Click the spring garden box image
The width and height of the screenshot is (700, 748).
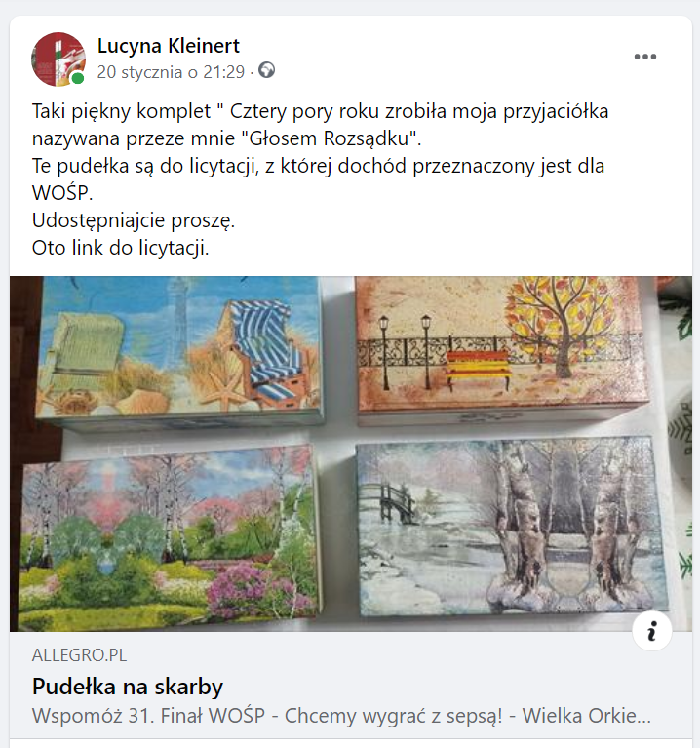point(170,534)
